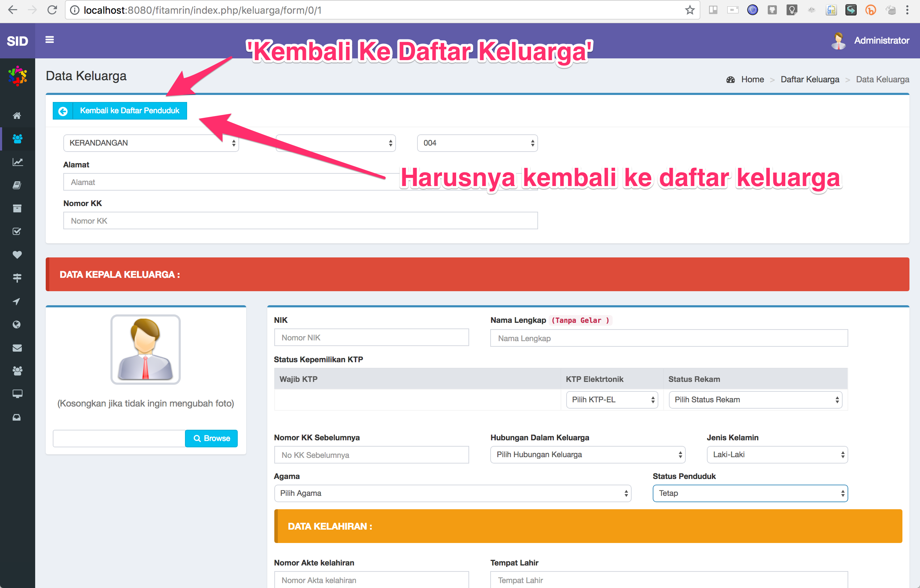Screen dimensions: 920x588
Task: Select the Kependudukan people icon in sidebar
Action: [x=17, y=139]
